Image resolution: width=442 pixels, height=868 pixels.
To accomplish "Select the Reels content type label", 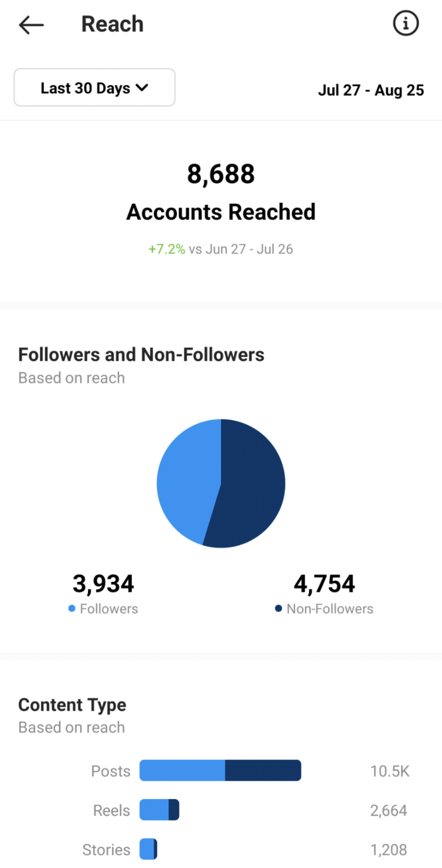I will click(111, 810).
